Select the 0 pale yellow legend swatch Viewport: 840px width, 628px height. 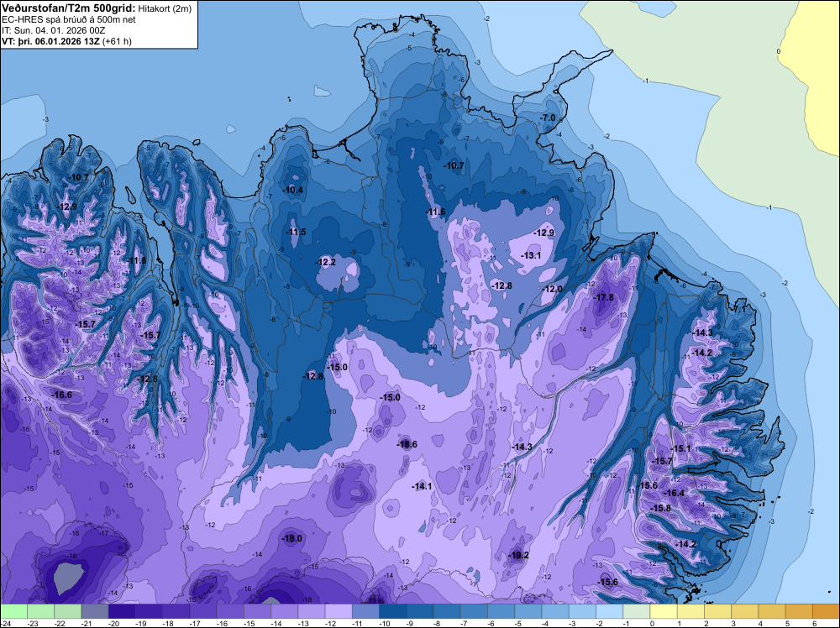pyautogui.click(x=664, y=611)
